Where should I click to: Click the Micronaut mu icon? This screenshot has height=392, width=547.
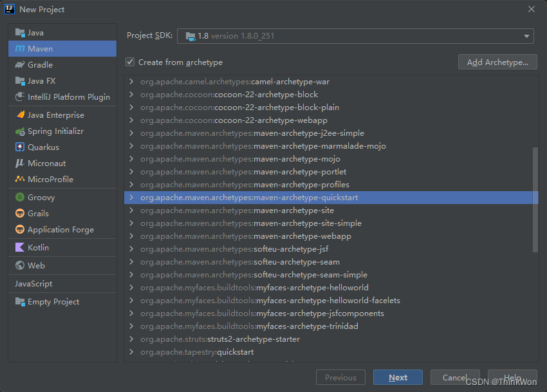(20, 163)
